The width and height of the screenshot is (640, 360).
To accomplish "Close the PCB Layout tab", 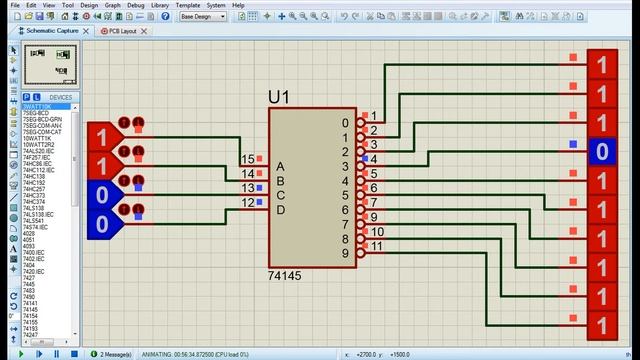I will pyautogui.click(x=144, y=31).
